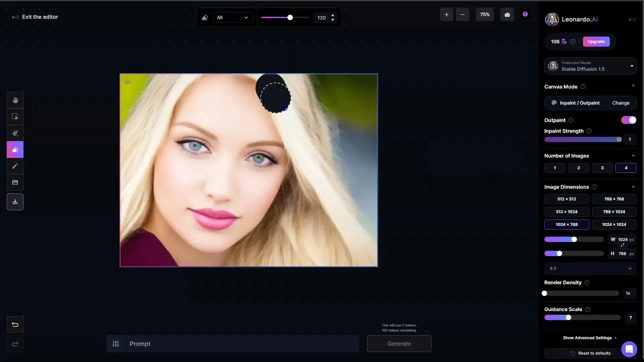Open the aspect ratio dropdown 4:3

590,268
